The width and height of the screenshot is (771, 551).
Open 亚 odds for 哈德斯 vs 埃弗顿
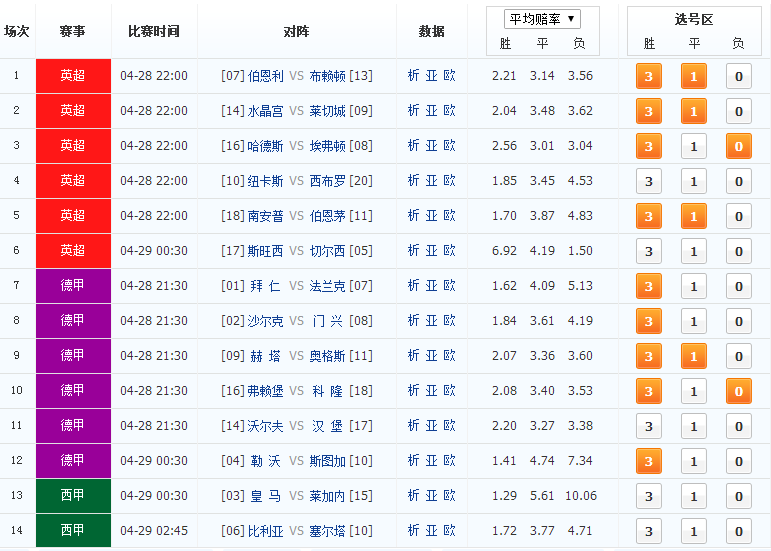[431, 145]
